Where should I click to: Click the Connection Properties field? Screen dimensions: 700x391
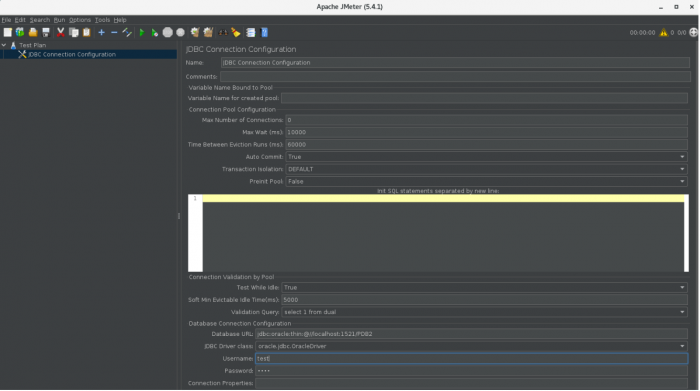(471, 383)
